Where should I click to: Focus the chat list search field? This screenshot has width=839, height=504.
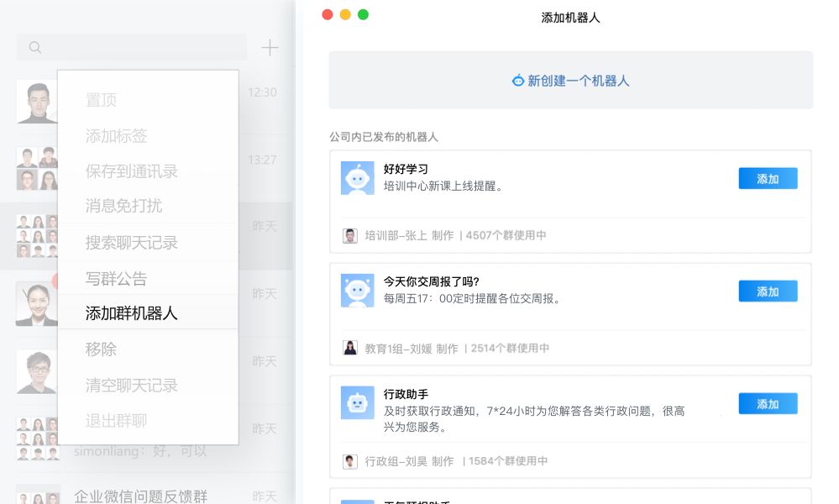coord(143,48)
